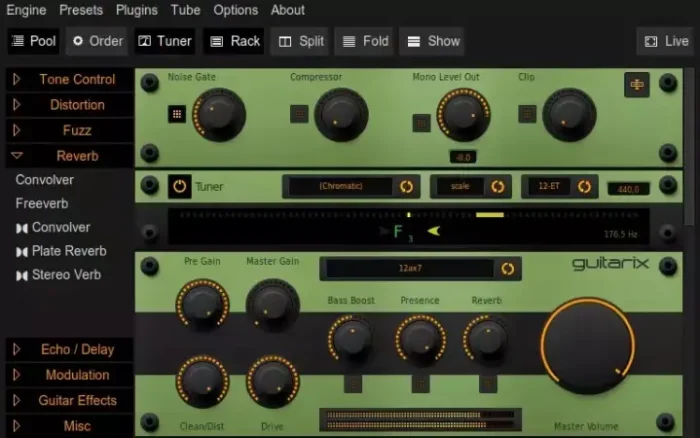Viewport: 700px width, 438px height.
Task: Open the Presets menu
Action: point(80,10)
